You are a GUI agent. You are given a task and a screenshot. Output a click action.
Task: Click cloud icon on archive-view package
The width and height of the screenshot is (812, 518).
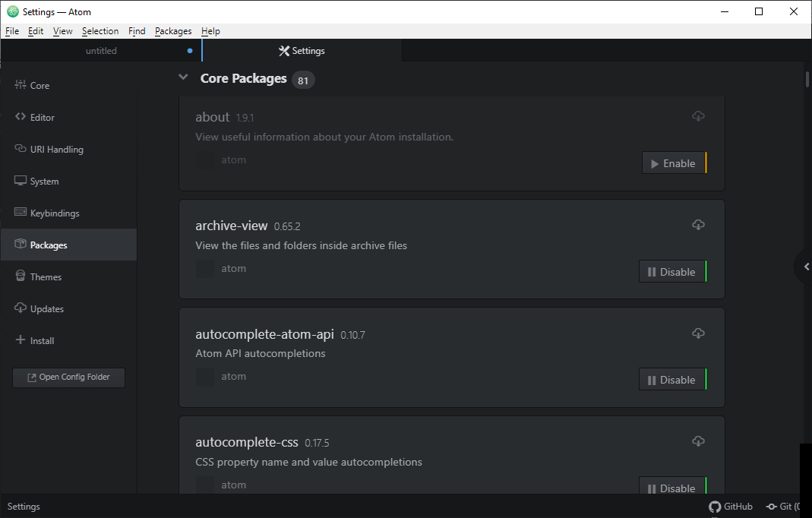(698, 224)
